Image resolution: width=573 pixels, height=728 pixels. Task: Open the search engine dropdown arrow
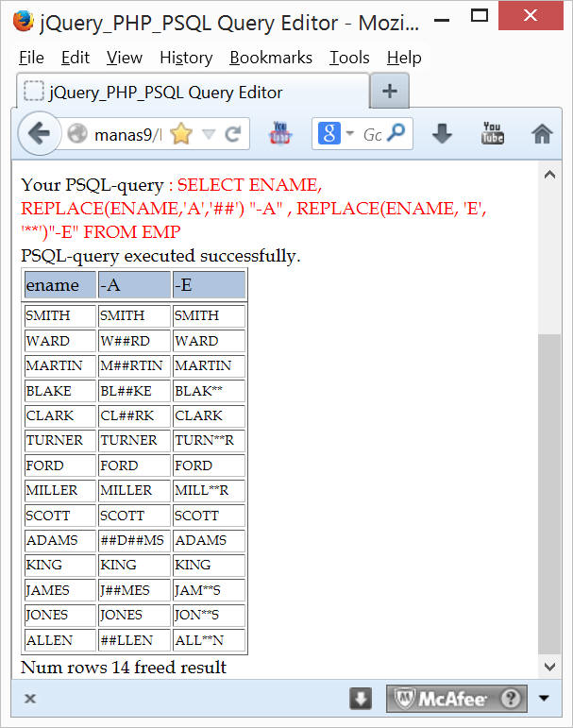point(350,134)
